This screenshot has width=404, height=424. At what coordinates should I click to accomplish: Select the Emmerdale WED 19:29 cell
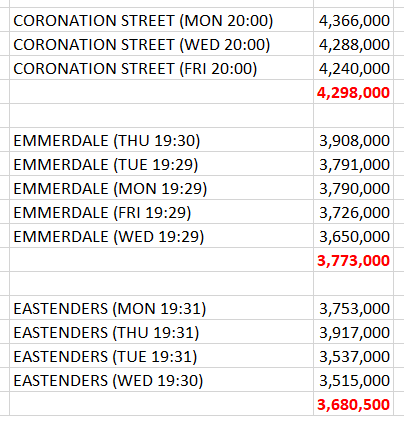coord(161,236)
